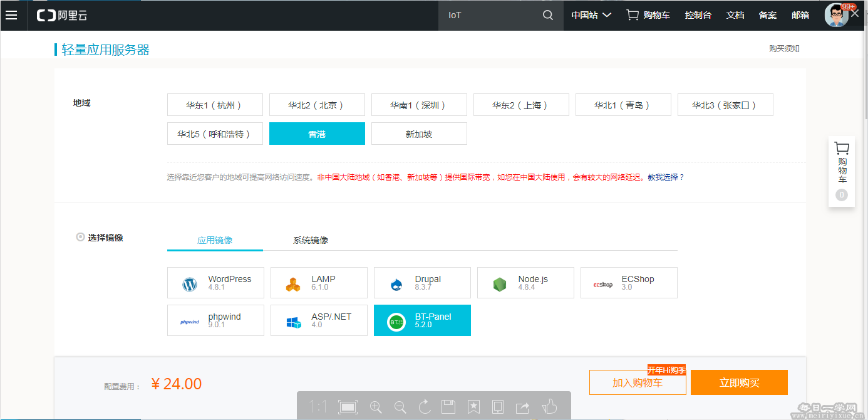The width and height of the screenshot is (868, 420).
Task: Click the zoom in viewer icon
Action: tap(376, 407)
